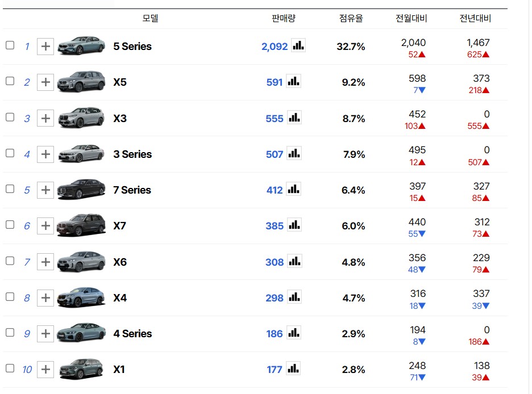This screenshot has height=394, width=532.
Task: Click rank number 10
Action: [x=27, y=370]
